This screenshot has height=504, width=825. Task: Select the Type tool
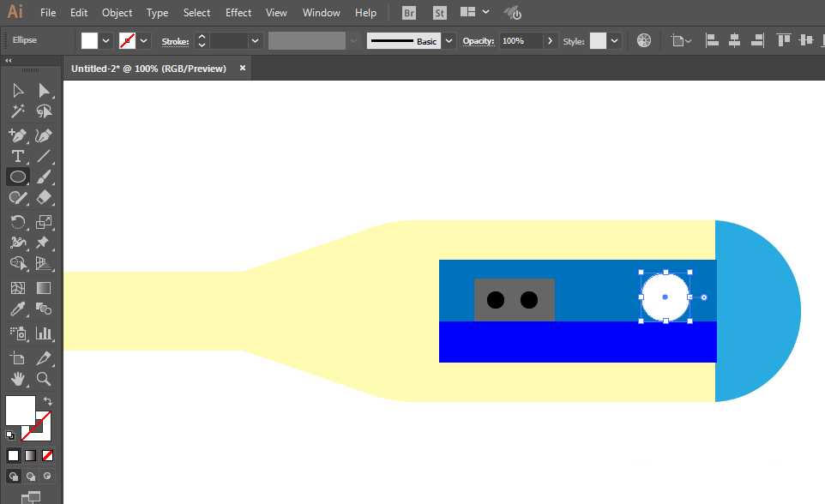tap(17, 156)
